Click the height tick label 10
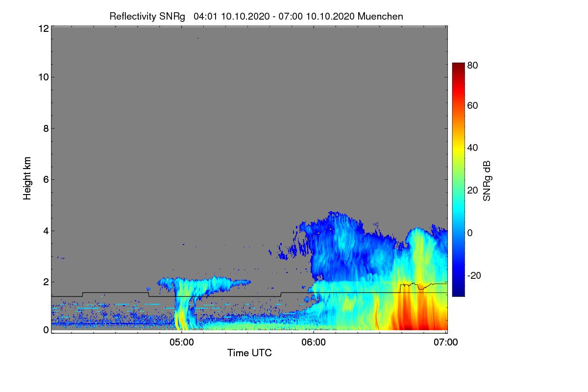Image resolution: width=588 pixels, height=392 pixels. [43, 77]
